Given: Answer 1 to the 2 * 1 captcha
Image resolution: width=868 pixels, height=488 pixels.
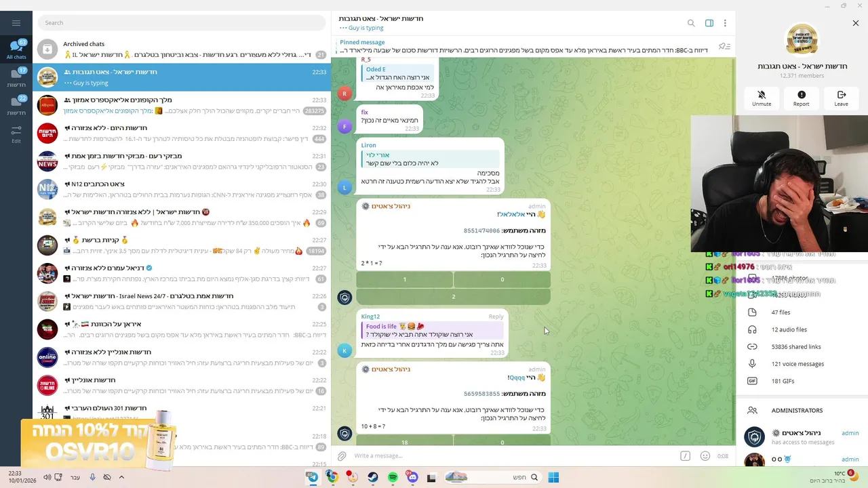Looking at the screenshot, I should [x=405, y=279].
